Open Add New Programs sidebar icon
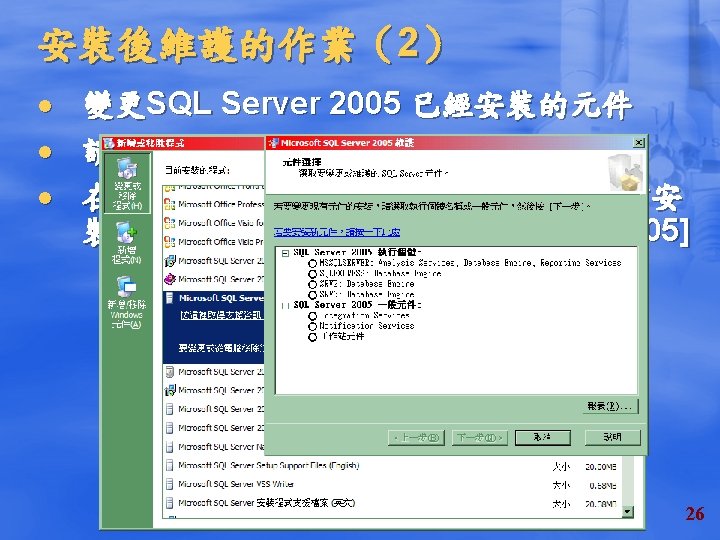This screenshot has width=720, height=540. click(x=126, y=243)
